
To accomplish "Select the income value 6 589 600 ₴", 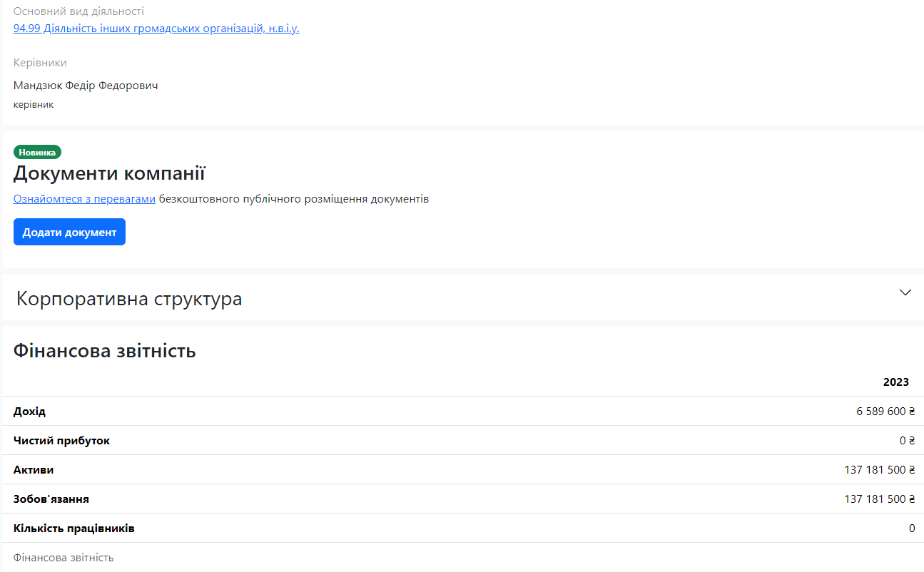I will tap(885, 412).
